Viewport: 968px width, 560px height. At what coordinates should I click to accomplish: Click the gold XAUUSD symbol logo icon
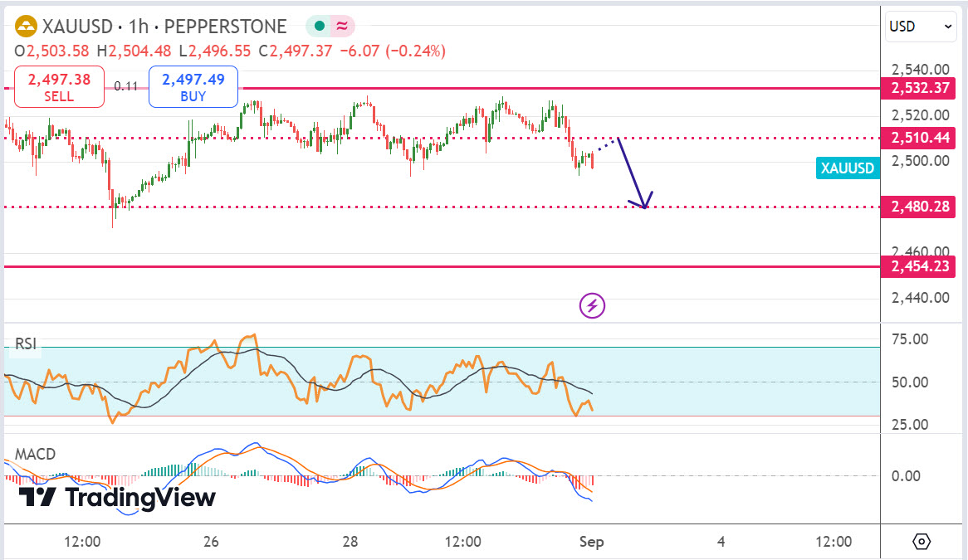click(x=26, y=27)
